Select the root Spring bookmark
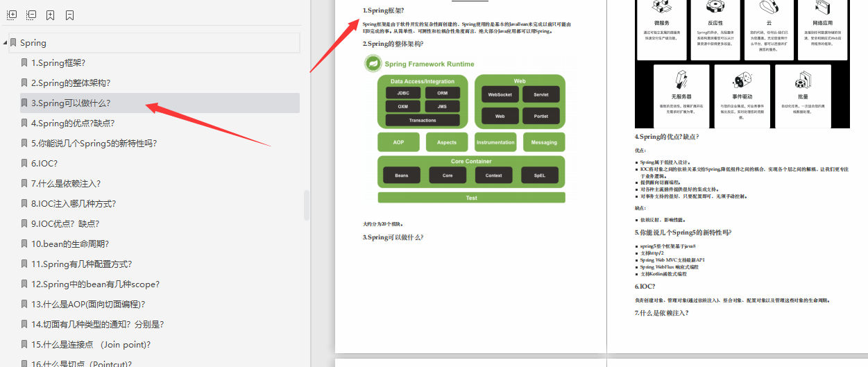 coord(154,43)
